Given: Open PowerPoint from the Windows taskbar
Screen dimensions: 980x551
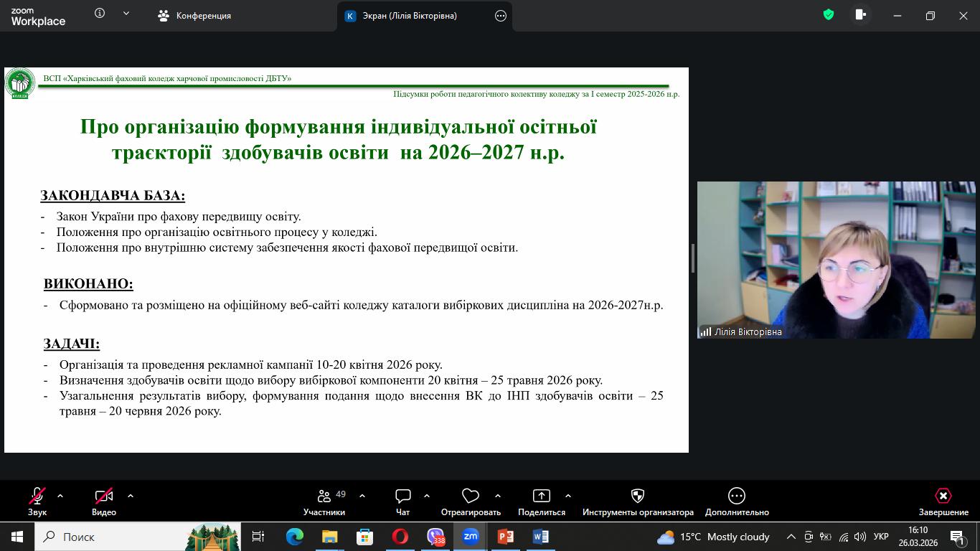Looking at the screenshot, I should pyautogui.click(x=506, y=537).
